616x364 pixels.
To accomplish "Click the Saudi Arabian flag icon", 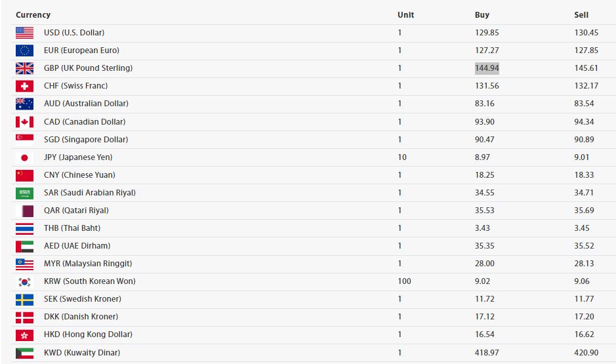I will [x=24, y=193].
